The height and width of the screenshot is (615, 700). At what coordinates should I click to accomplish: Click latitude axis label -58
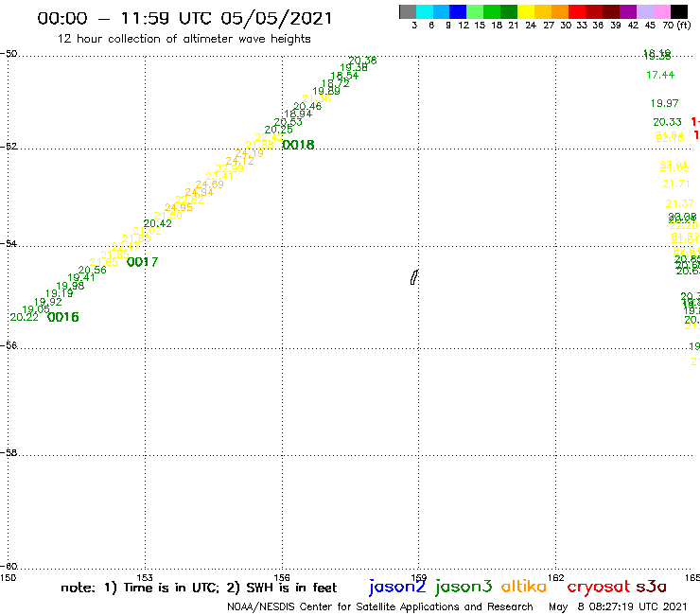pyautogui.click(x=9, y=453)
